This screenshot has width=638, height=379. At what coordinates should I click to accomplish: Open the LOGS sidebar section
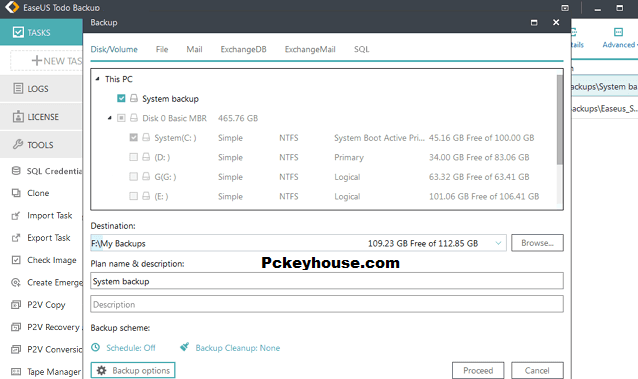41,88
